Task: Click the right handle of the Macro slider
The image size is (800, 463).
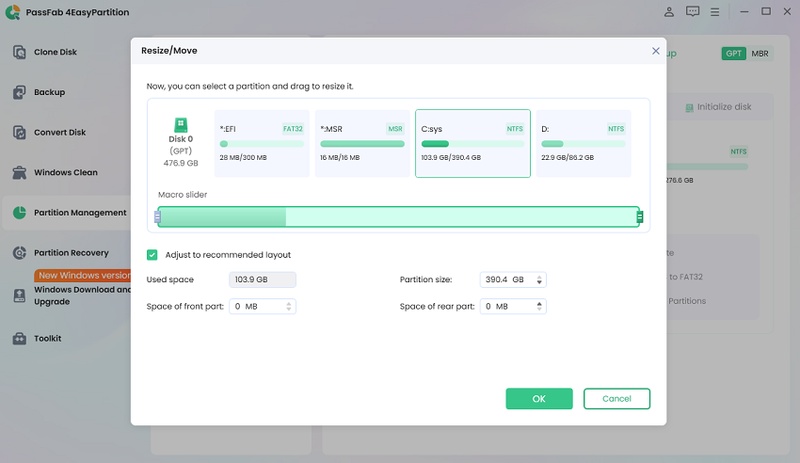Action: [640, 217]
